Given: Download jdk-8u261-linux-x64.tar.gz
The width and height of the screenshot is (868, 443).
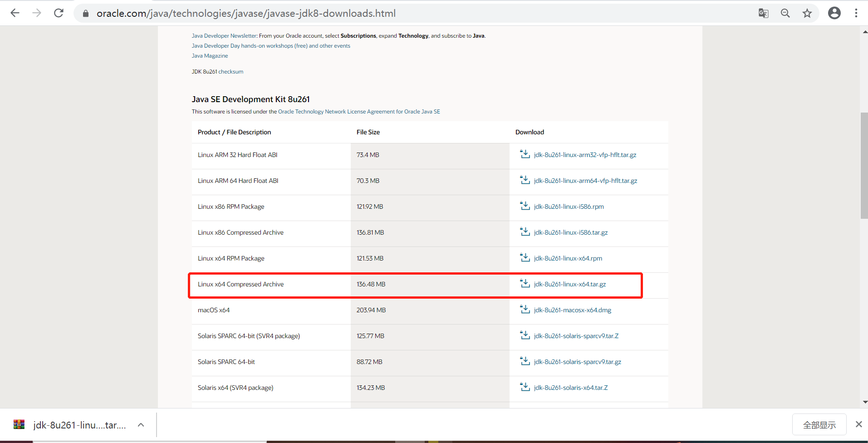Looking at the screenshot, I should point(570,284).
